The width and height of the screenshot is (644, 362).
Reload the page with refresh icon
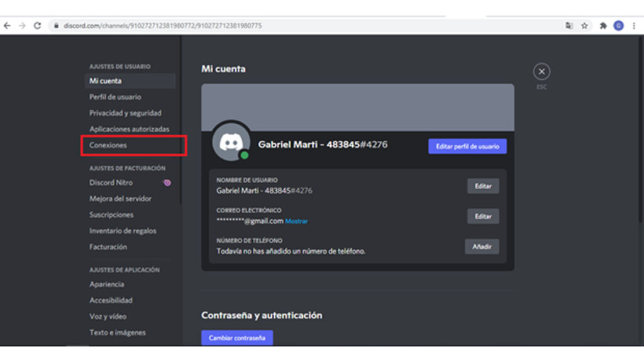click(37, 26)
